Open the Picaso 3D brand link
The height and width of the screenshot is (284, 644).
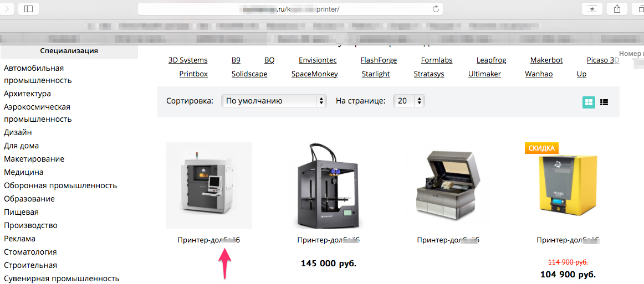[603, 60]
